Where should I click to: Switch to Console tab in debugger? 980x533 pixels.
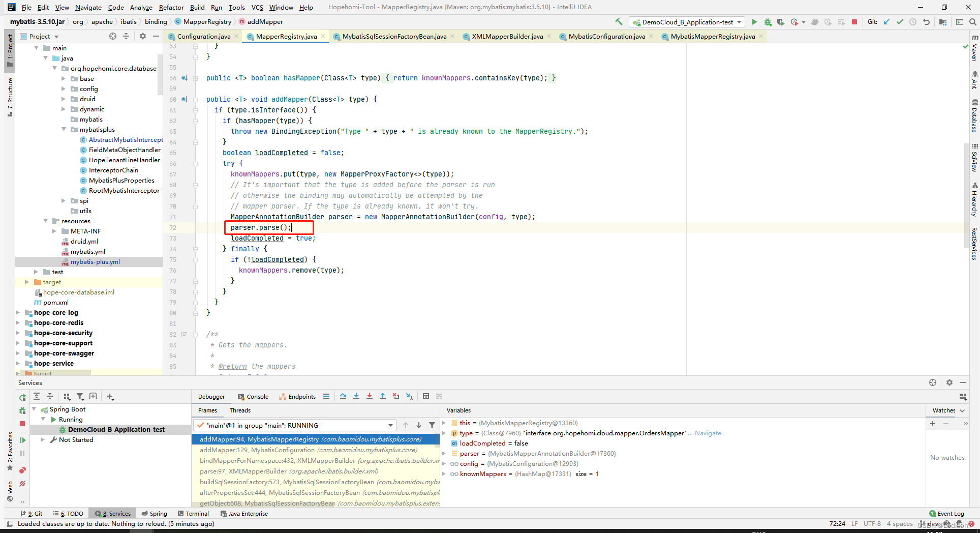[x=253, y=397]
